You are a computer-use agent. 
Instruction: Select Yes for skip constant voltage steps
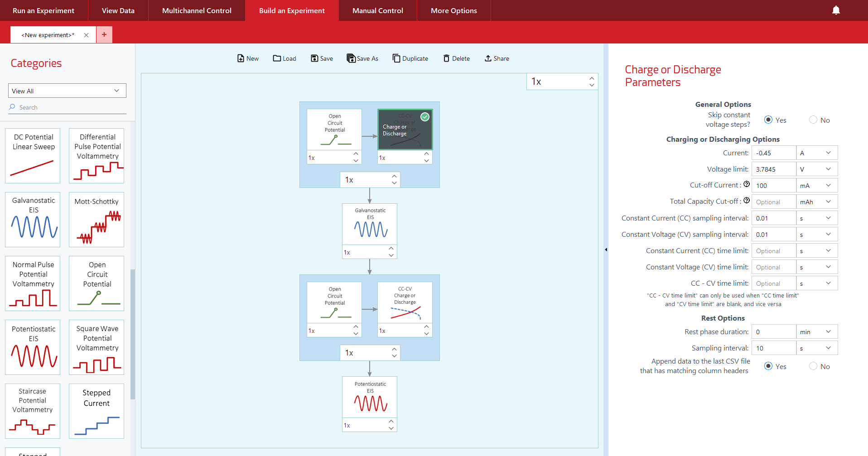point(768,120)
